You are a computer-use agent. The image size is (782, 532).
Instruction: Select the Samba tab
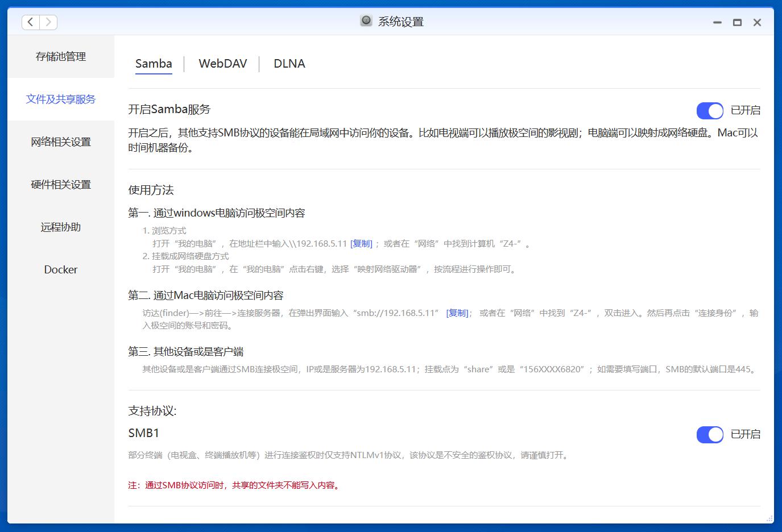153,64
